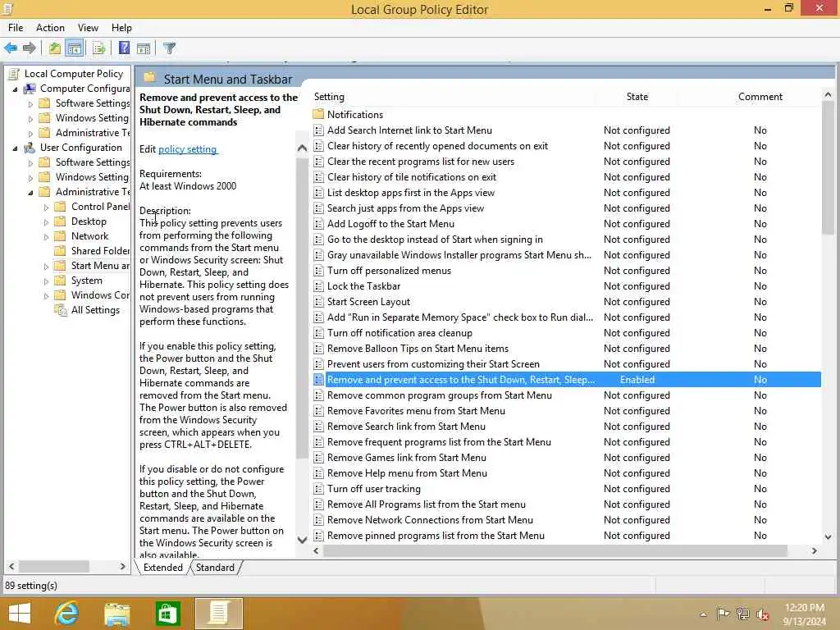
Task: Expand Software Settings under Computer Configuration
Action: pyautogui.click(x=30, y=104)
